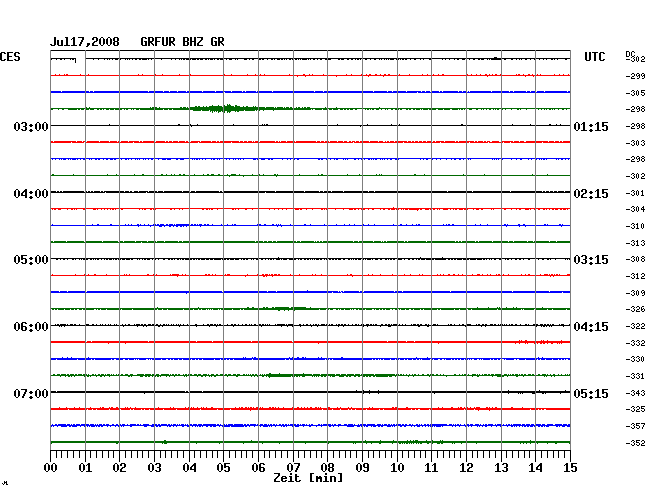Click the DC offset value -299
Viewport: 650px width, 494px height.
(x=635, y=76)
